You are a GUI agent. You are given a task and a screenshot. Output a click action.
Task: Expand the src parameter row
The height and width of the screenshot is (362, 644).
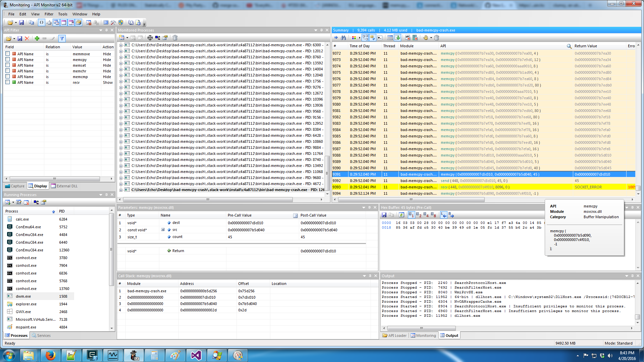pyautogui.click(x=163, y=230)
